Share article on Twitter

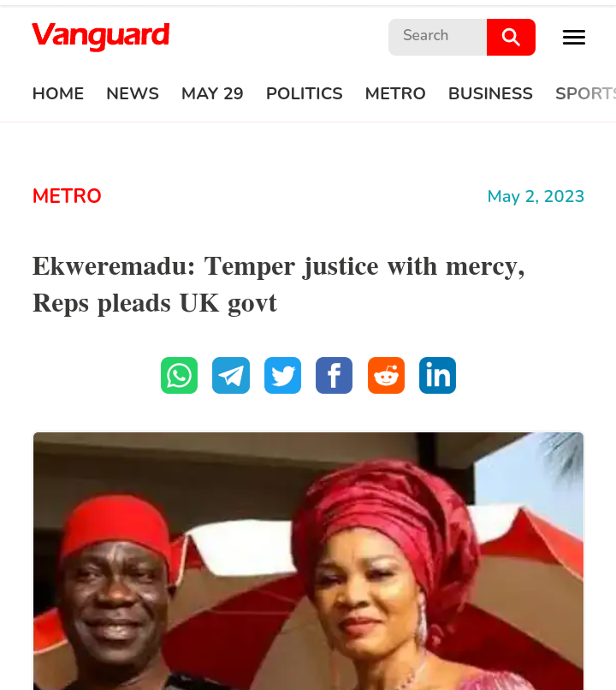pos(282,375)
